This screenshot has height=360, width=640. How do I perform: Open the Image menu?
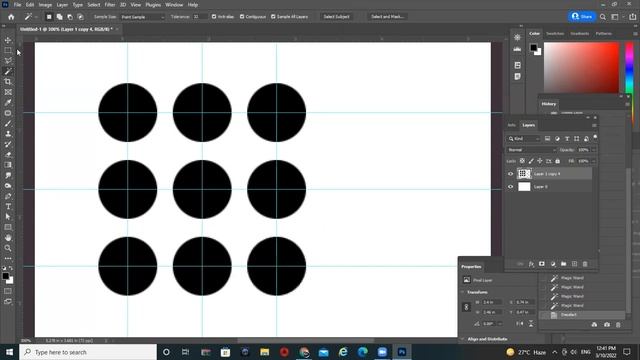[x=45, y=5]
